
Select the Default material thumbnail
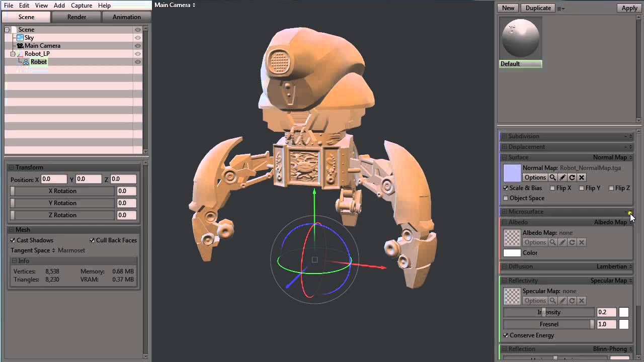521,39
